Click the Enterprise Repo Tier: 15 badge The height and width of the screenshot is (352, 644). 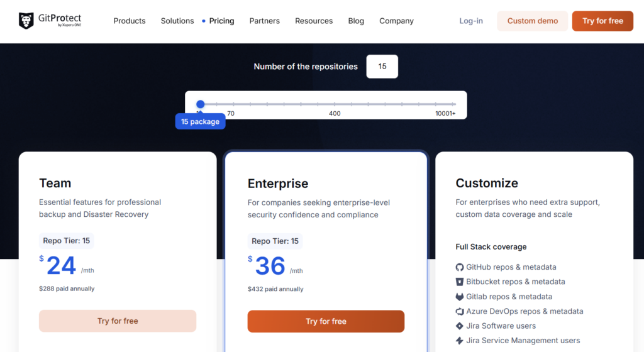[x=275, y=241]
